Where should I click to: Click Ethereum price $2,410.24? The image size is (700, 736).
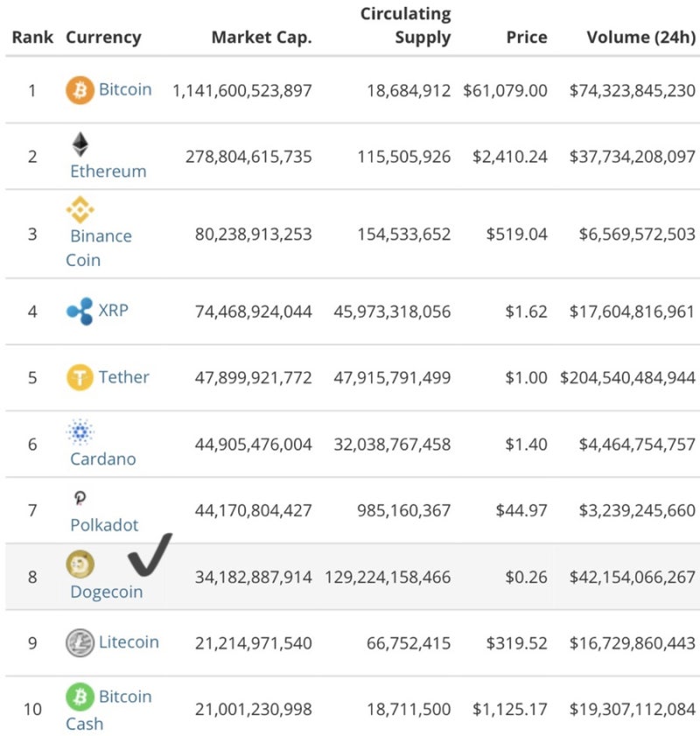[x=510, y=157]
